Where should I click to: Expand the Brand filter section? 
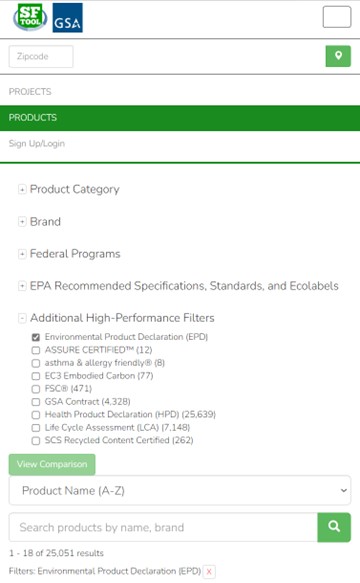pyautogui.click(x=22, y=222)
